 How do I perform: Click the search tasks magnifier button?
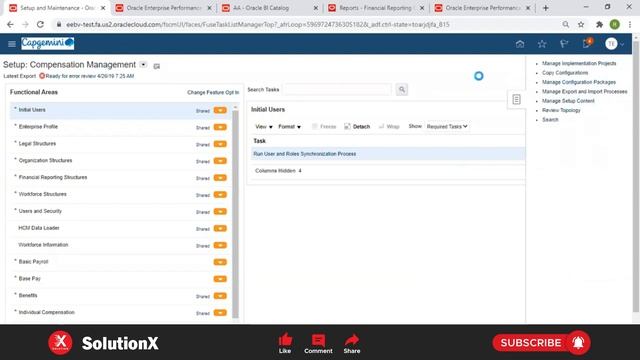pos(402,89)
